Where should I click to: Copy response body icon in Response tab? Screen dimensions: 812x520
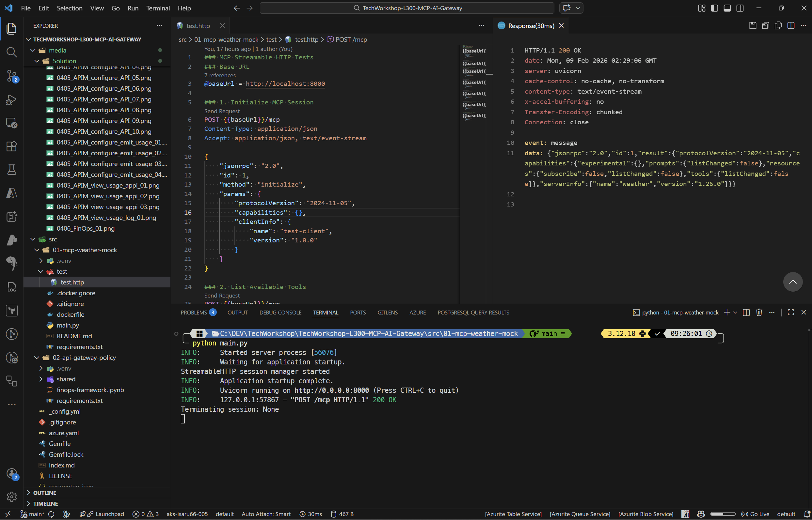[x=778, y=25]
